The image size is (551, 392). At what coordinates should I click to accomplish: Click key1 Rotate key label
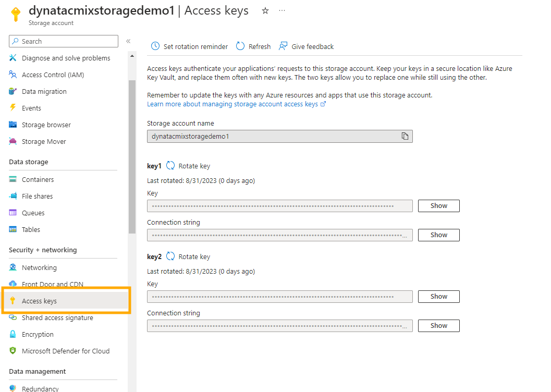point(194,166)
